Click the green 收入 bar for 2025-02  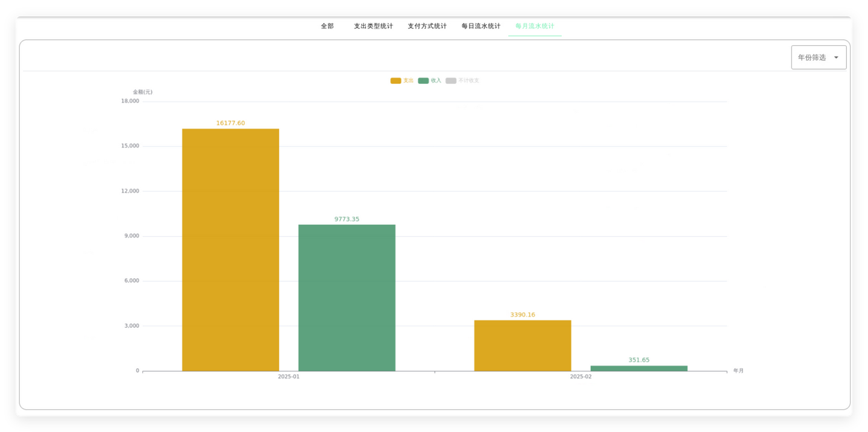click(638, 367)
